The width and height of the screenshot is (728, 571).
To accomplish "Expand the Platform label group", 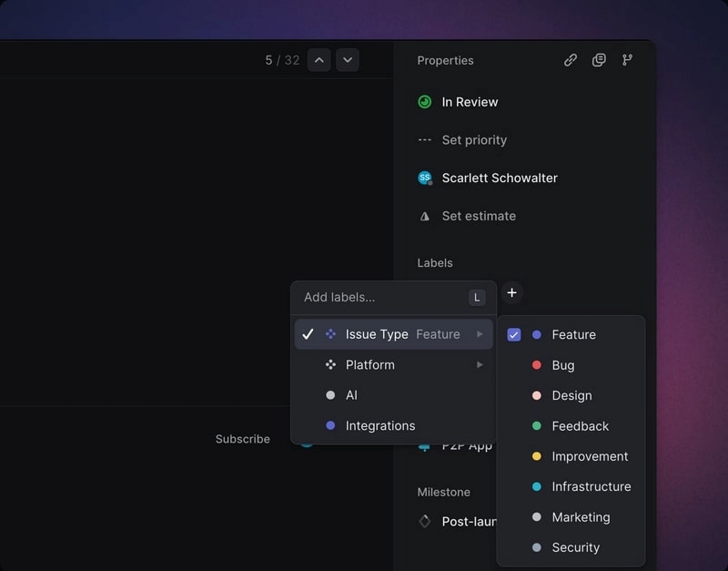I will [x=480, y=365].
